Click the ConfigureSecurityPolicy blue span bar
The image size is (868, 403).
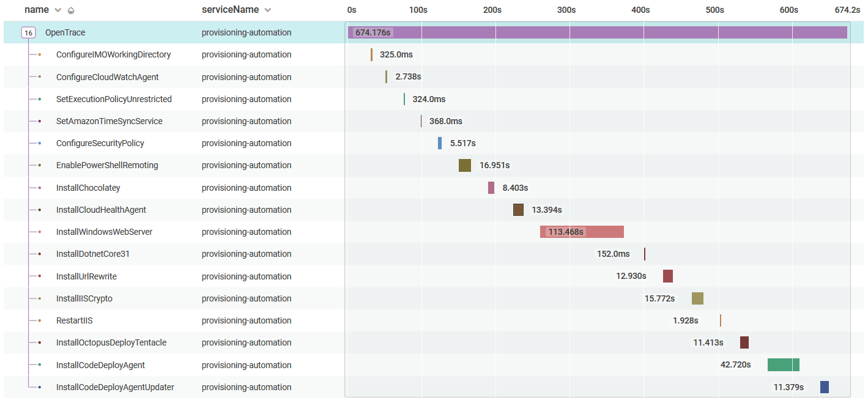pyautogui.click(x=439, y=143)
